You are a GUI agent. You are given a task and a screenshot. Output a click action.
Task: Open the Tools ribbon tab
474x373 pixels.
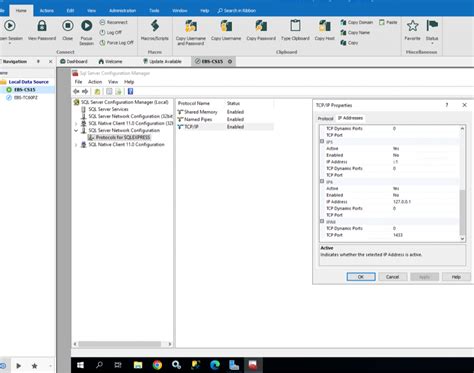154,11
